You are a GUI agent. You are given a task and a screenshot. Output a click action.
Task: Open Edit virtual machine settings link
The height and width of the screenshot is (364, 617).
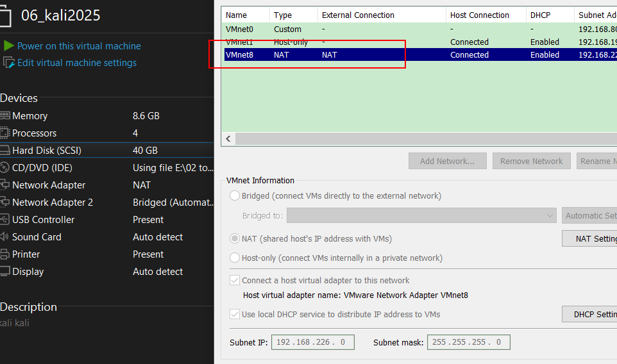tap(77, 63)
